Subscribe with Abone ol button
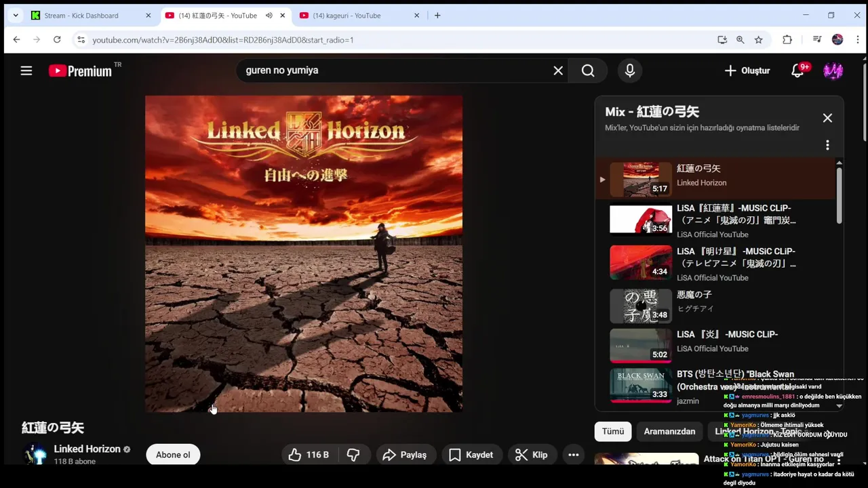This screenshot has height=488, width=868. [173, 455]
